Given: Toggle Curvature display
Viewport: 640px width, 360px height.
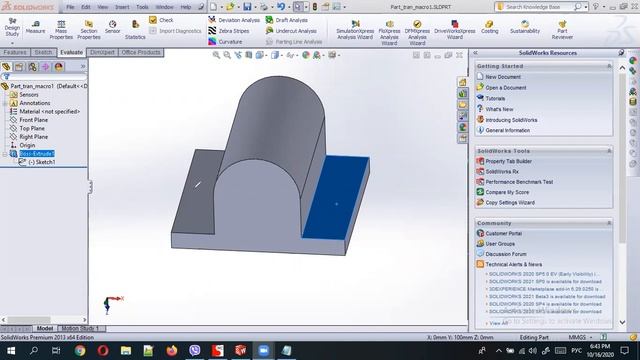Looking at the screenshot, I should [225, 42].
